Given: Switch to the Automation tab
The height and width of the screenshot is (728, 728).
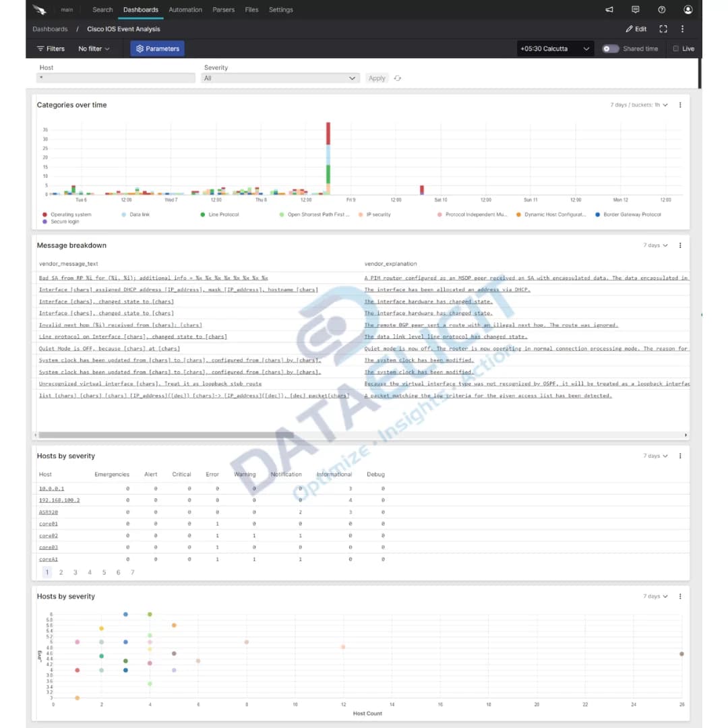Looking at the screenshot, I should 185,9.
